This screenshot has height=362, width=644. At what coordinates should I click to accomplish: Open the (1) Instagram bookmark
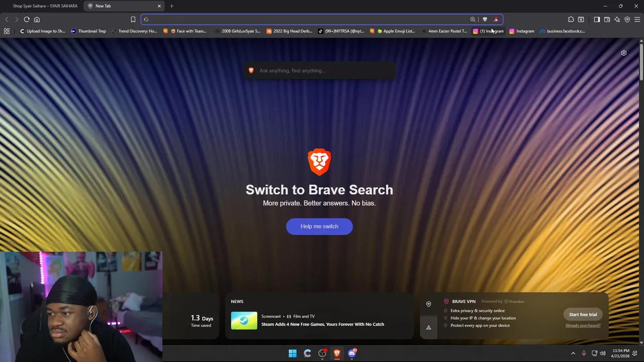(x=489, y=31)
